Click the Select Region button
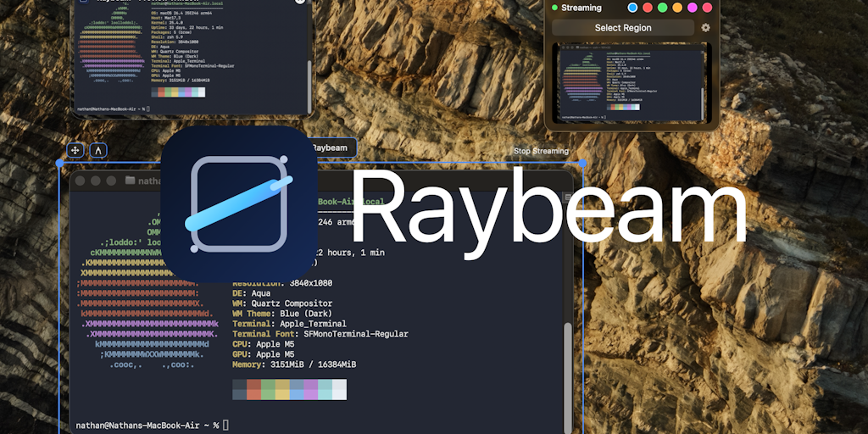 pyautogui.click(x=623, y=28)
